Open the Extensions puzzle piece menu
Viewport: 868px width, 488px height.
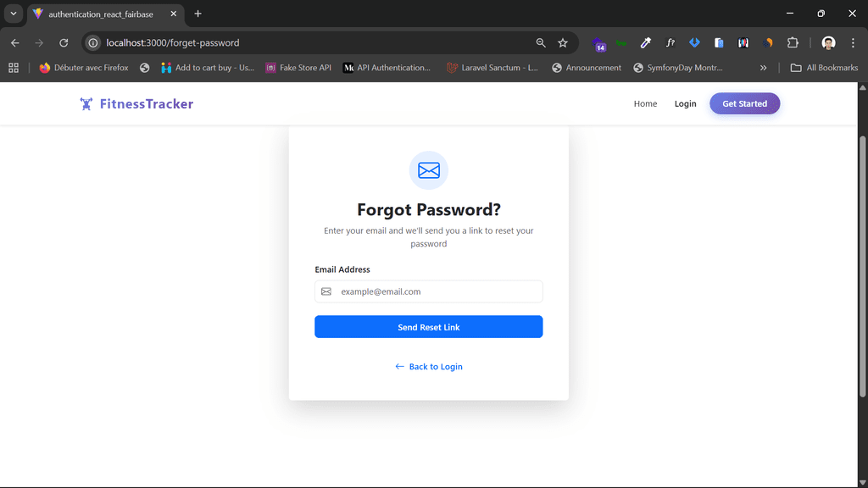[793, 43]
